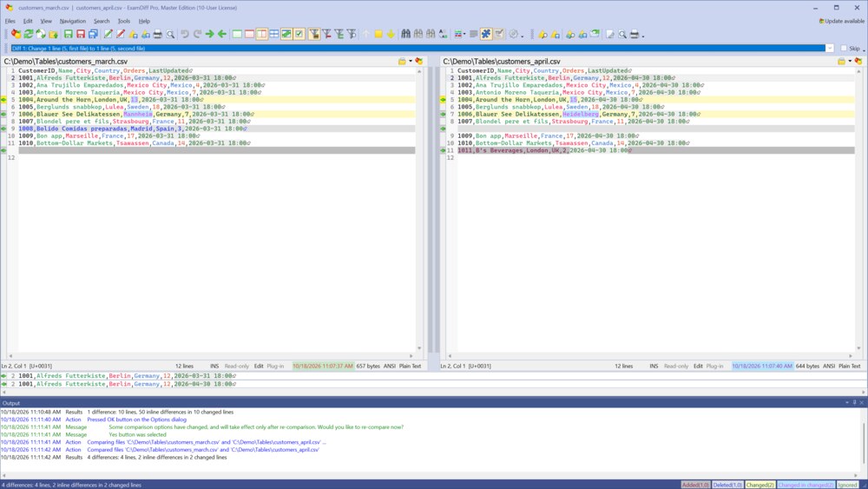Open dropdown arrow next to left folder icon
868x489 pixels.
coord(411,61)
